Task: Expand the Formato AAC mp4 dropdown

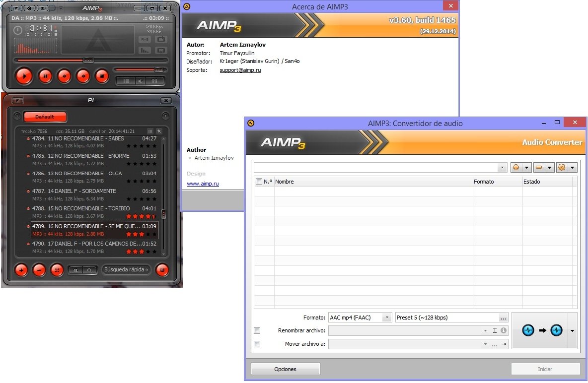Action: pyautogui.click(x=387, y=318)
